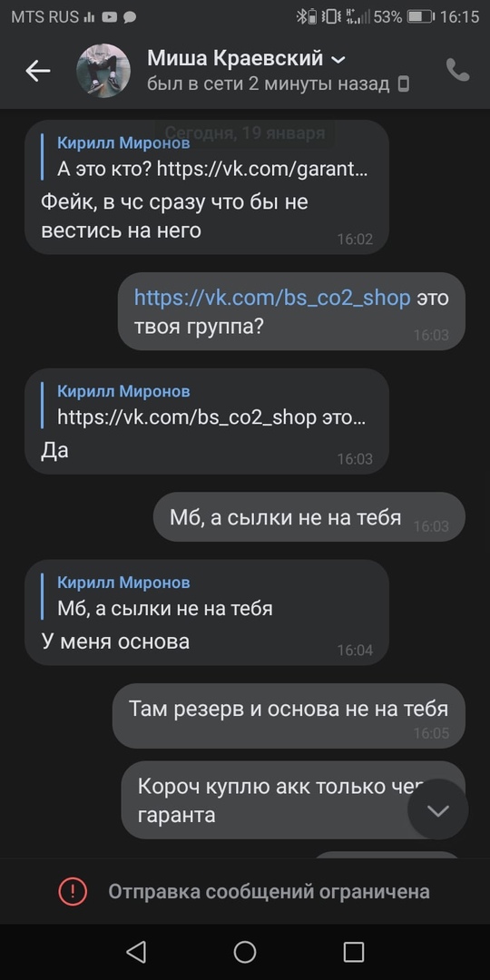
Task: Tap Android home circle button
Action: coord(245,952)
